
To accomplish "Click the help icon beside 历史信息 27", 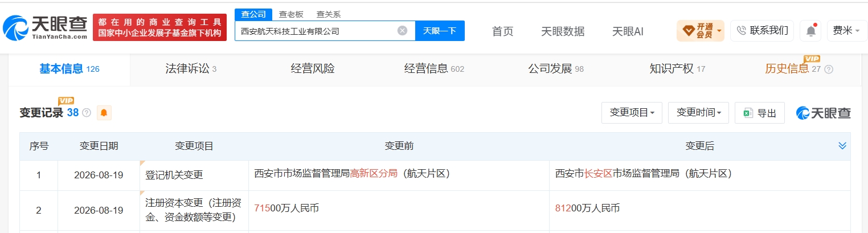I will (x=829, y=70).
